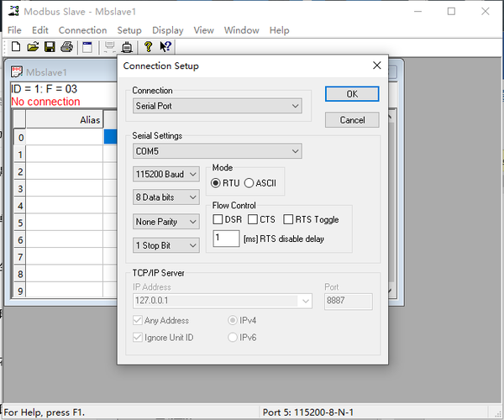This screenshot has height=420, width=504.
Task: Click the Disconnect toolbar icon
Action: (x=127, y=47)
